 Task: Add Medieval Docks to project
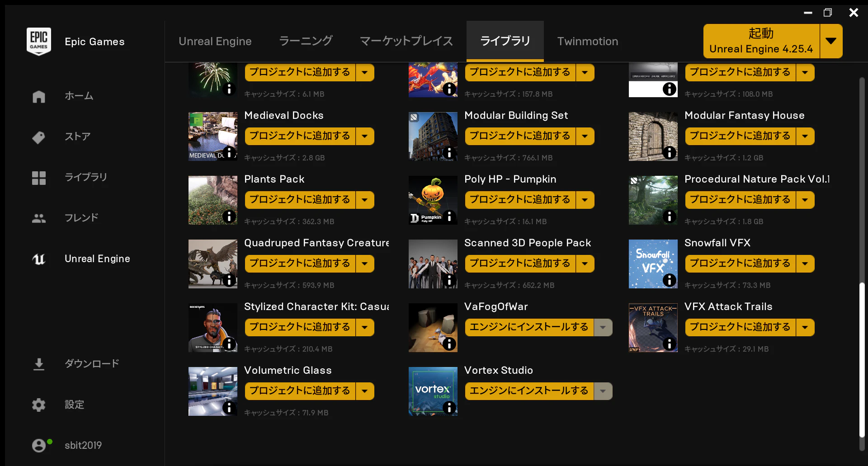pyautogui.click(x=300, y=136)
